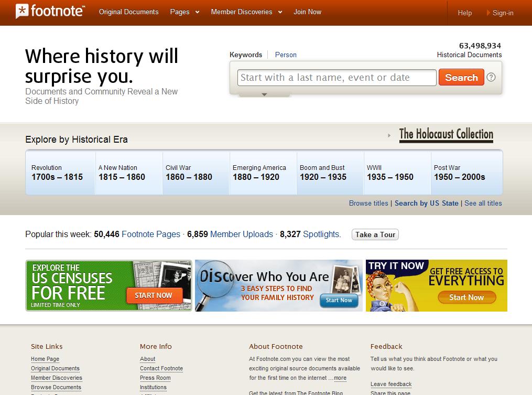532x395 pixels.
Task: Click the Browse titles link
Action: (368, 203)
